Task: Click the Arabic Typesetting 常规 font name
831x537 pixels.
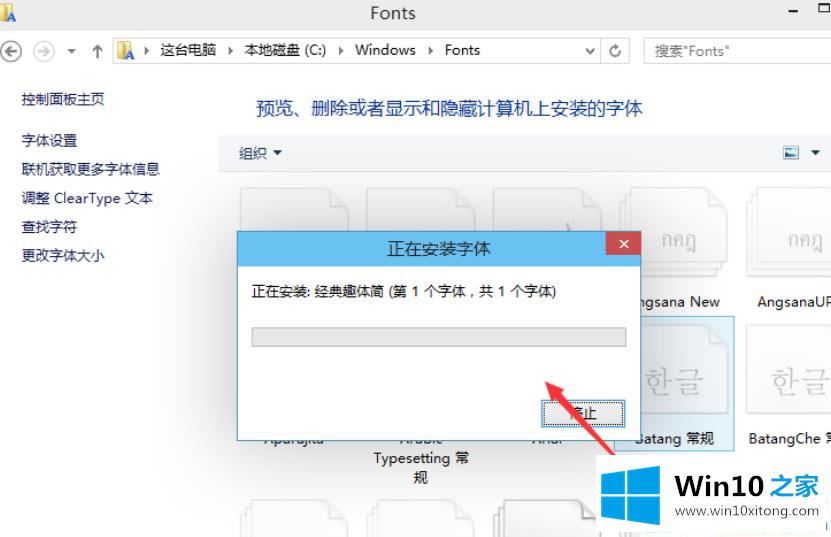Action: tap(421, 467)
